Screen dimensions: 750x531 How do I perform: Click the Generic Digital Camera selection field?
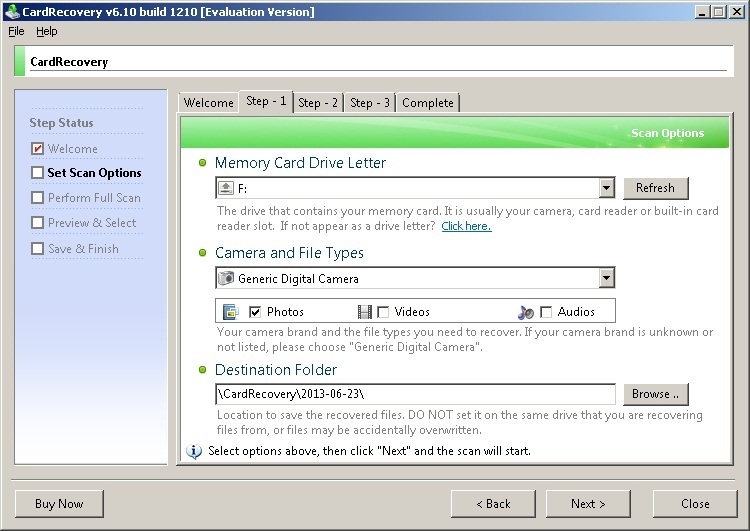pyautogui.click(x=415, y=278)
